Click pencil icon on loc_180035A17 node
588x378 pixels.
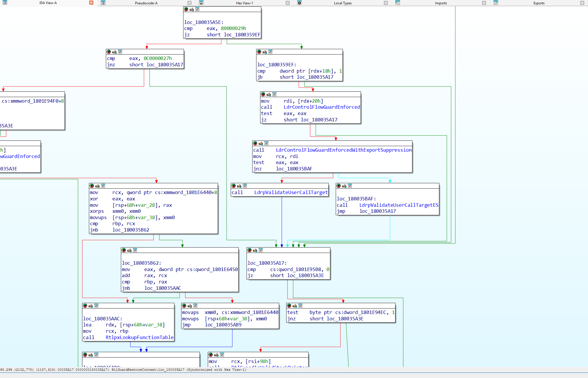tap(255, 250)
